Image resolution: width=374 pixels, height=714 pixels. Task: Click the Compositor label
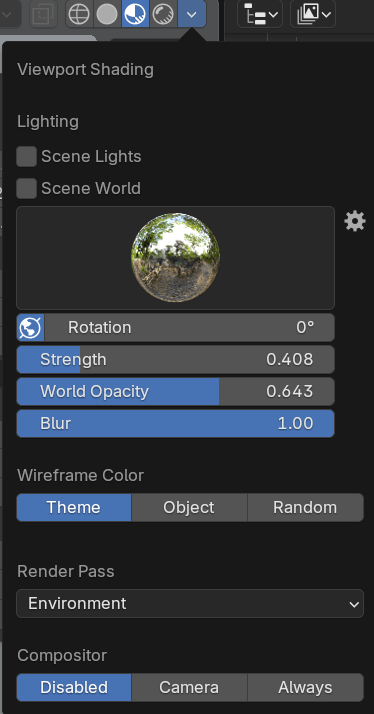click(x=62, y=656)
